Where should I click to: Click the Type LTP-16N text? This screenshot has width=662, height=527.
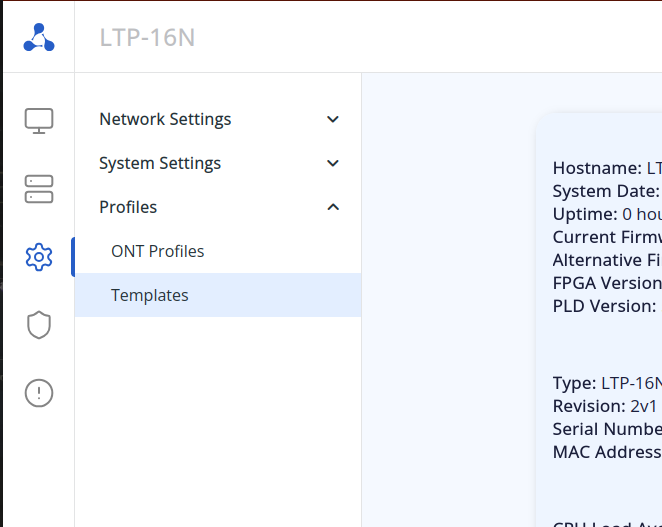607,383
